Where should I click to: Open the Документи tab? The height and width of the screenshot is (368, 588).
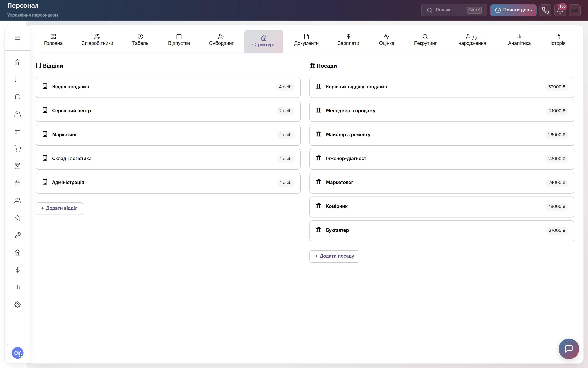(306, 40)
